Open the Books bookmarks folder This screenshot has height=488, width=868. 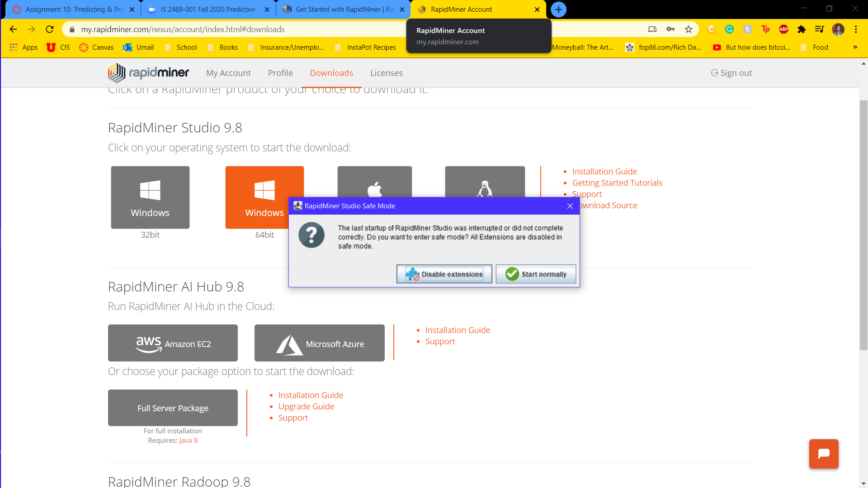222,47
